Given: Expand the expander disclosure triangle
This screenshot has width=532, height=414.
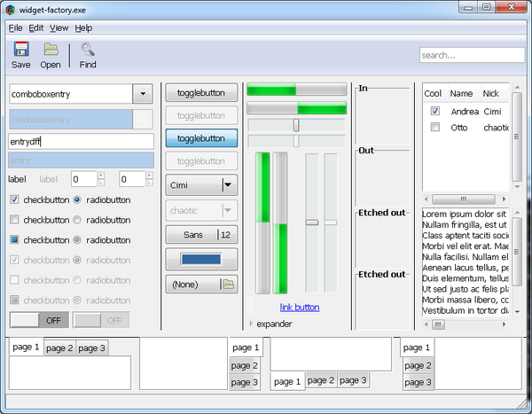Looking at the screenshot, I should [x=250, y=324].
